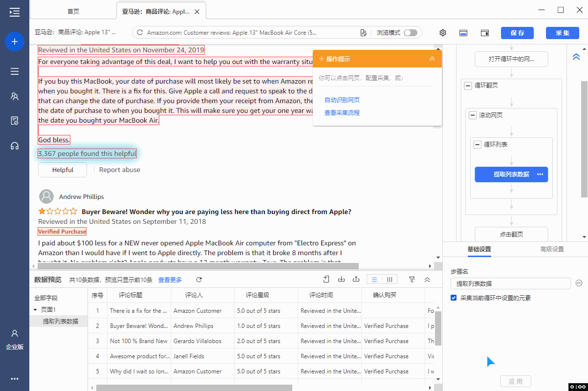Click the data table horizontal scrollbar

point(194,388)
